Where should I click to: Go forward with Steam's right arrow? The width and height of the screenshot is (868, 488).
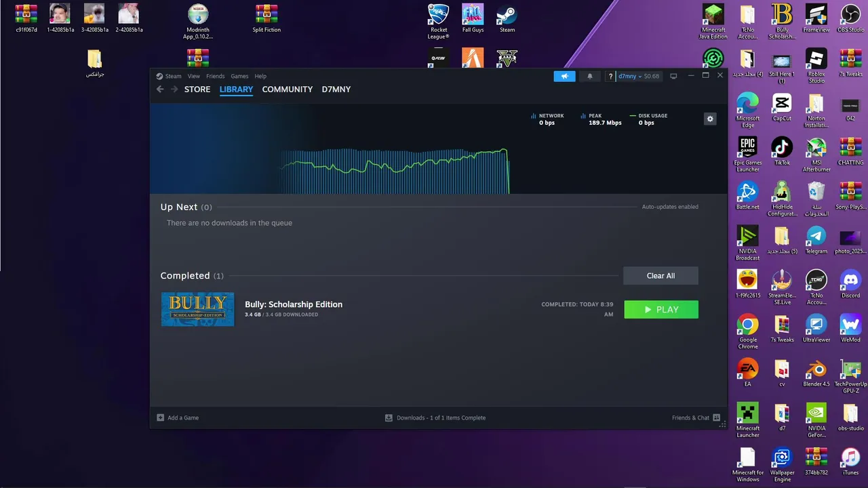[x=174, y=89]
